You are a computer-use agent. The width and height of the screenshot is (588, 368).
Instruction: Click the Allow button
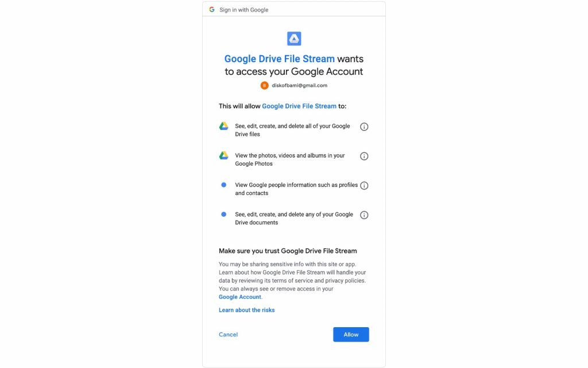[351, 335]
